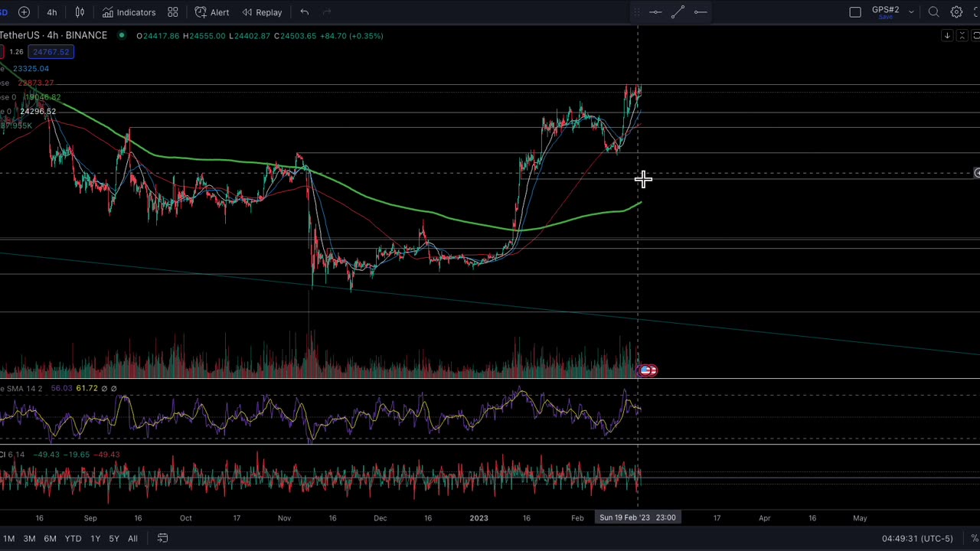This screenshot has width=980, height=551.
Task: Select the horizontal ray drawing tool
Action: tap(700, 12)
